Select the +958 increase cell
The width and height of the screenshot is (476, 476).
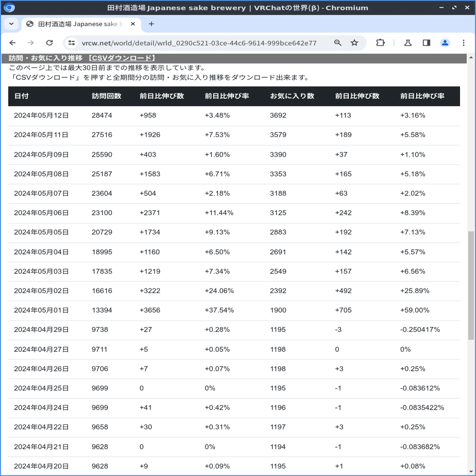148,116
